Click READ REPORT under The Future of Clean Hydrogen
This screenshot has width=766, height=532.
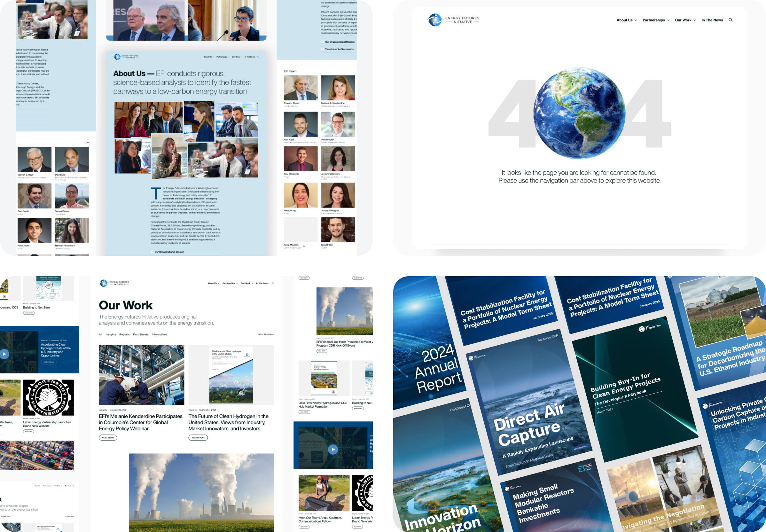[198, 438]
